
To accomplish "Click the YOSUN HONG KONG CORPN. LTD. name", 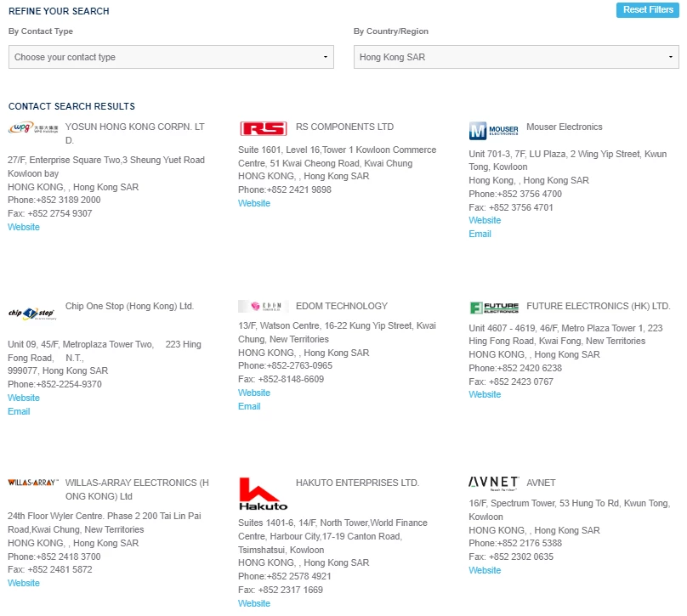I will coord(135,133).
